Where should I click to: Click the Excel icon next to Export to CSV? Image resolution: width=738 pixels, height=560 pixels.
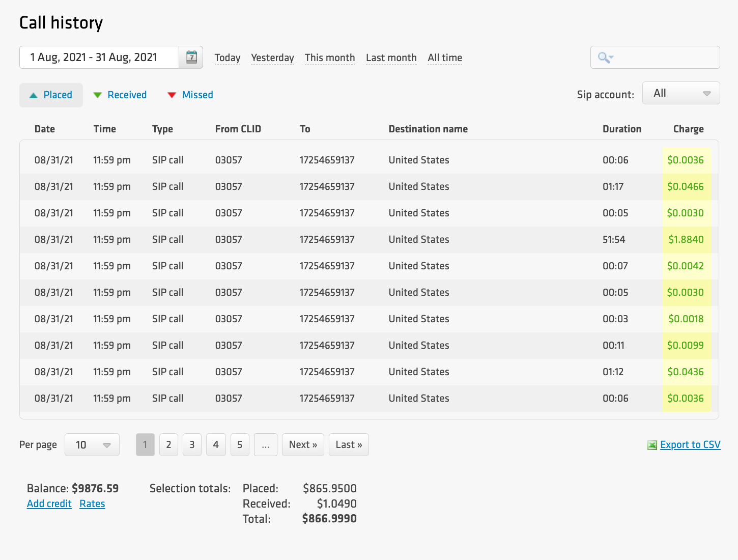click(x=652, y=444)
